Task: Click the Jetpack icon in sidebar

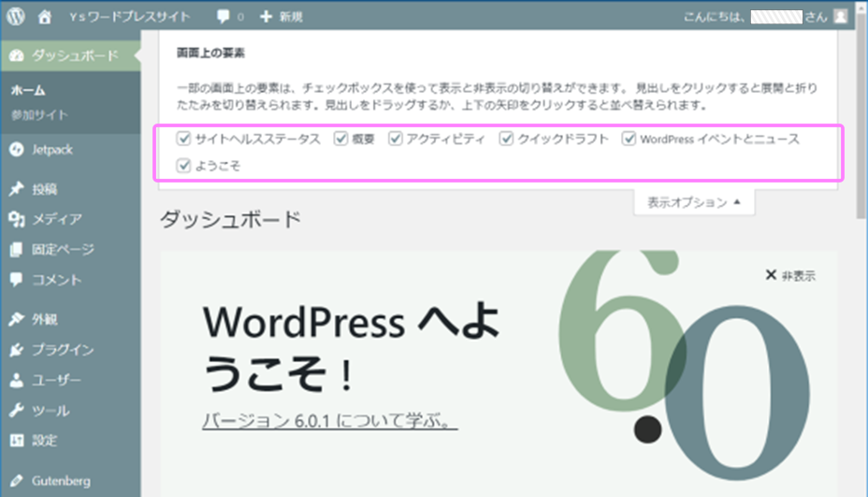Action: pyautogui.click(x=17, y=149)
